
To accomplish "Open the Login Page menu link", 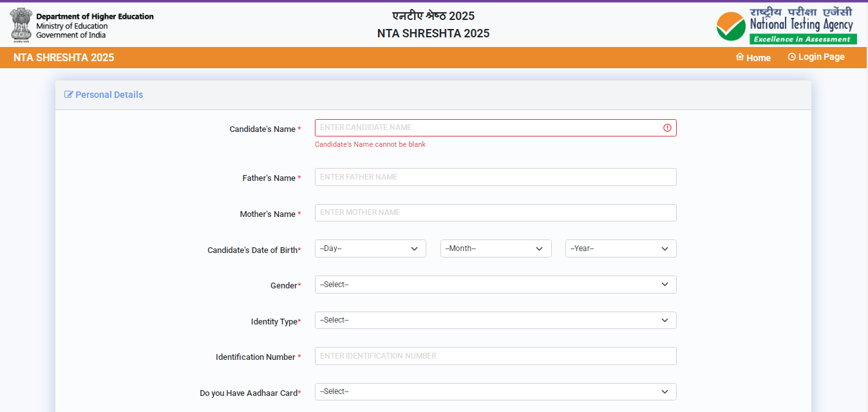I will coord(821,57).
